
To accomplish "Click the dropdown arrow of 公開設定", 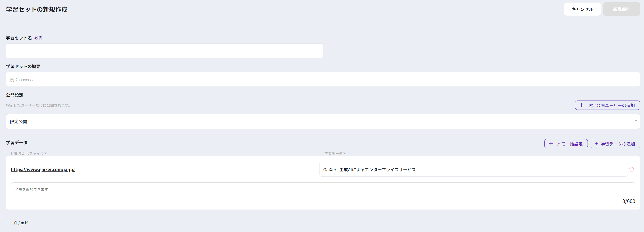I will [636, 121].
